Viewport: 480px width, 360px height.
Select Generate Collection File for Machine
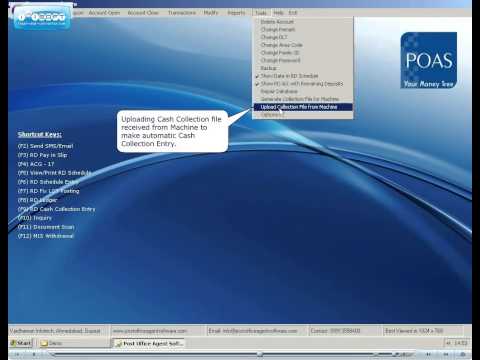click(x=299, y=99)
